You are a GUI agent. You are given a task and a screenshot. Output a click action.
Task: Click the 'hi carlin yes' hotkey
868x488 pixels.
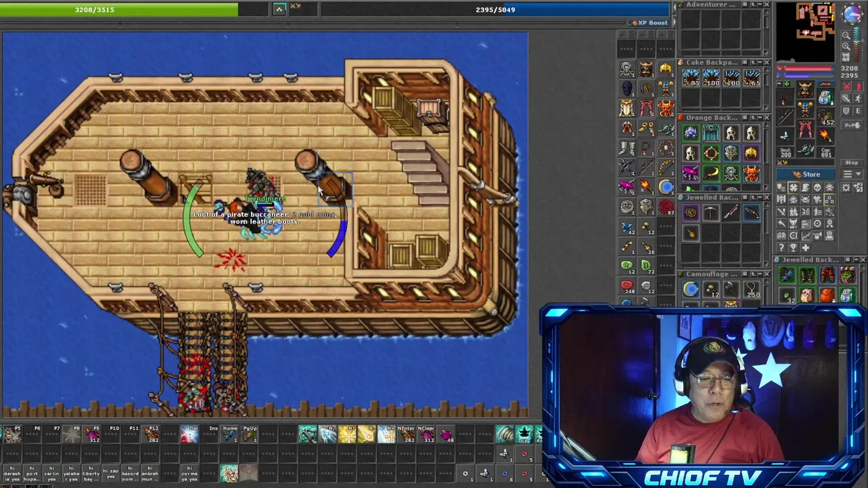tap(52, 472)
